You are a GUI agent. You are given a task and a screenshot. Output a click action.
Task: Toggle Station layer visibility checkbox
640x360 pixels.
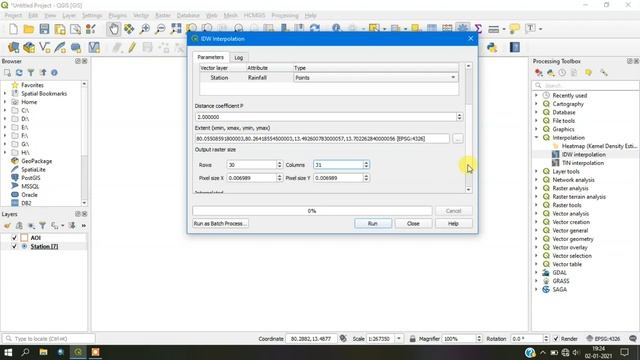click(x=14, y=247)
